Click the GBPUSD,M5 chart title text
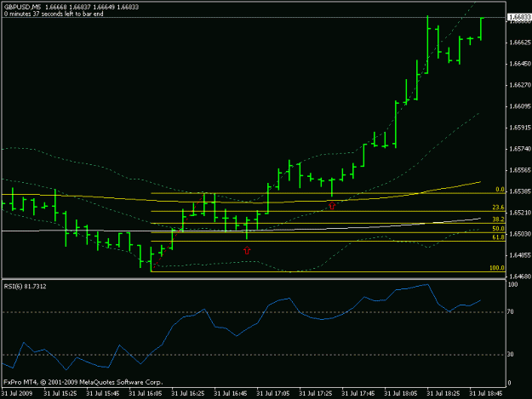The image size is (532, 399). [x=23, y=7]
